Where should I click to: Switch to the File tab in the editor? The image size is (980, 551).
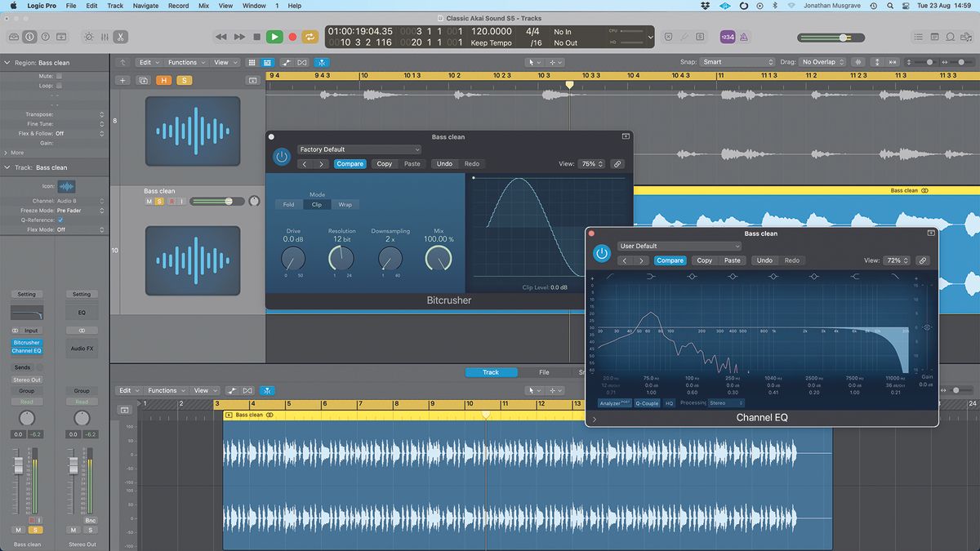pos(544,372)
